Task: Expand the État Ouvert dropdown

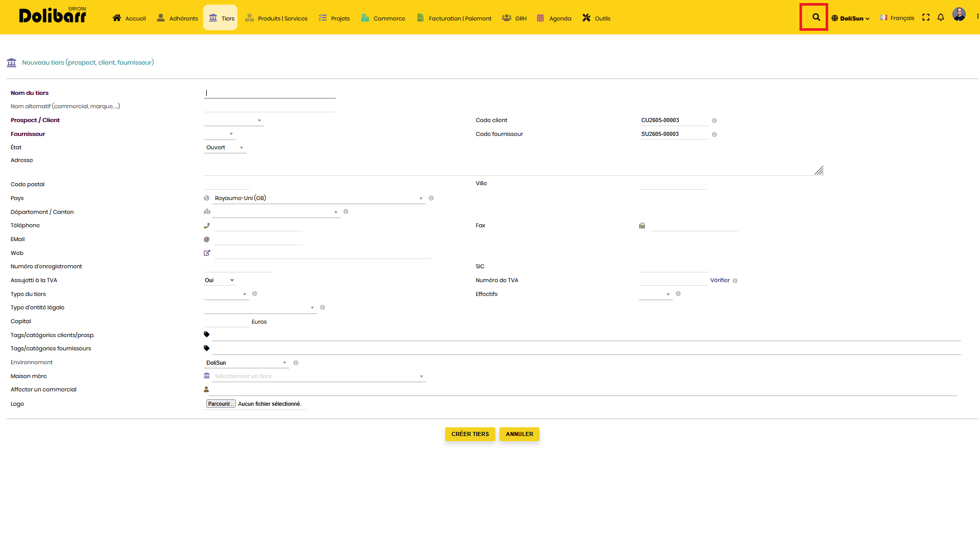Action: tap(225, 148)
